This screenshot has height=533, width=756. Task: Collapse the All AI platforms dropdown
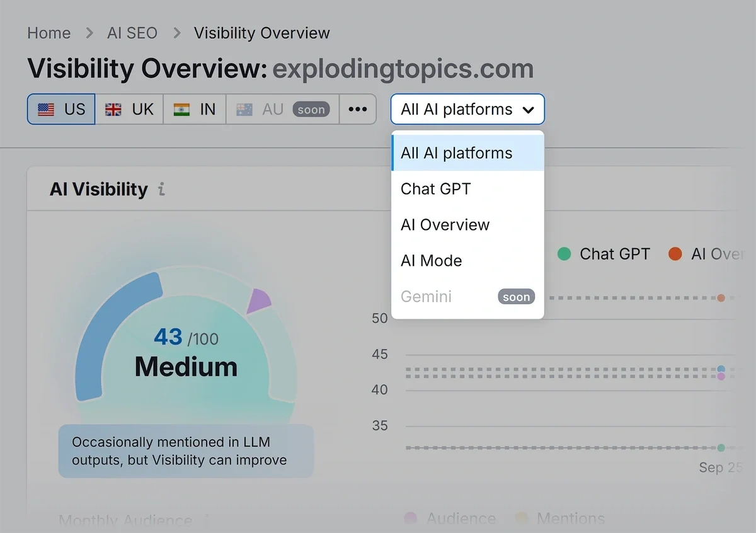coord(467,110)
